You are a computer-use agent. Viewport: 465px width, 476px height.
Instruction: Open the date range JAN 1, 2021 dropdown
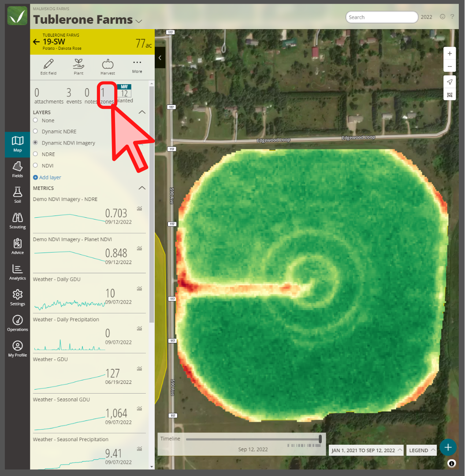pyautogui.click(x=366, y=450)
